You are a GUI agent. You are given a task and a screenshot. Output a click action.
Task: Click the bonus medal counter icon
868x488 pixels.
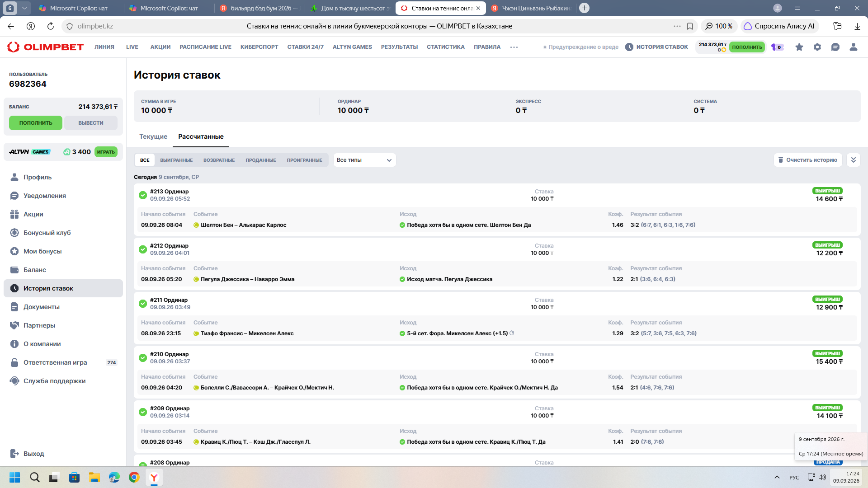(777, 47)
